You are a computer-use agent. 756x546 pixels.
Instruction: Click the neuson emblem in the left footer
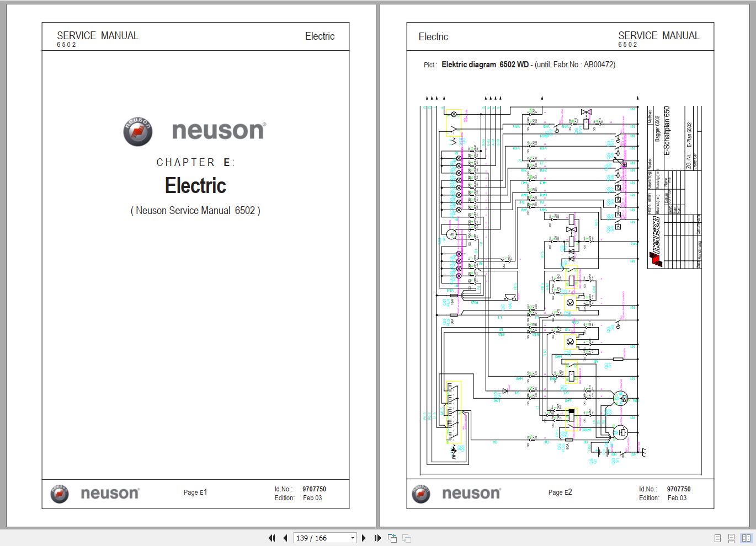coord(58,494)
